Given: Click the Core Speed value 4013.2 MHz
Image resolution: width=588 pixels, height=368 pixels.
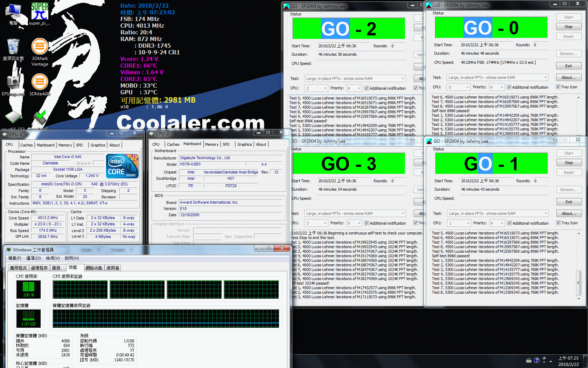Looking at the screenshot, I should pos(48,218).
